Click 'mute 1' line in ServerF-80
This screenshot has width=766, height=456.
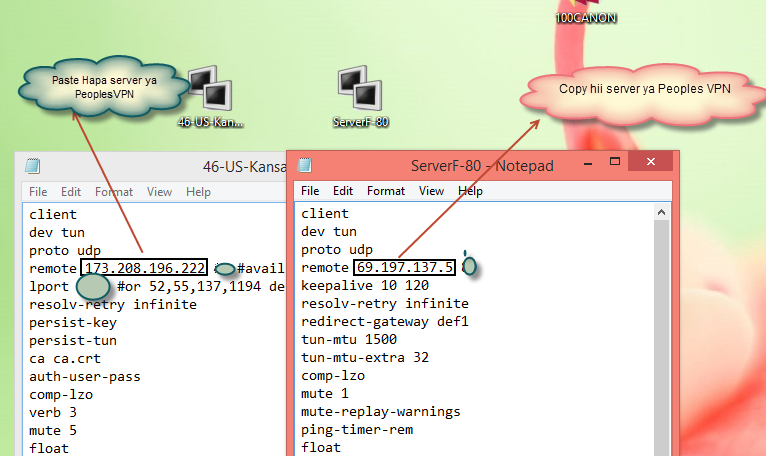325,393
